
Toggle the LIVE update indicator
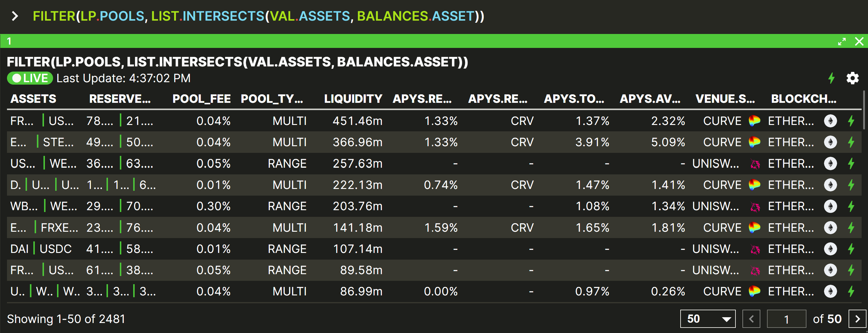coord(30,78)
